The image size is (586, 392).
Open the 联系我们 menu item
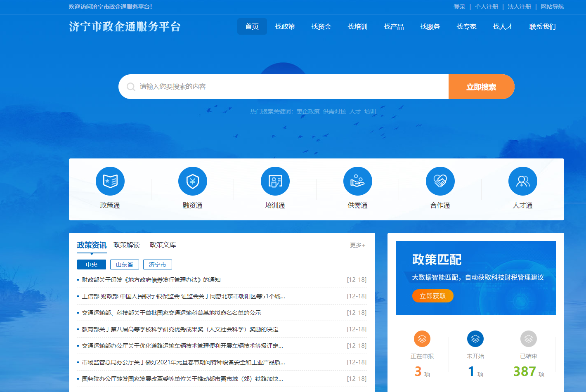543,26
